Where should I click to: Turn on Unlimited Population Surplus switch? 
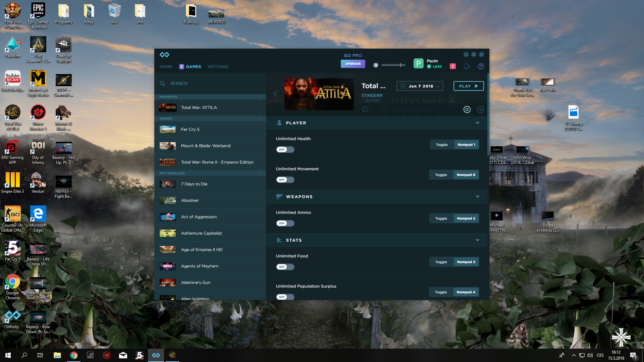click(285, 297)
